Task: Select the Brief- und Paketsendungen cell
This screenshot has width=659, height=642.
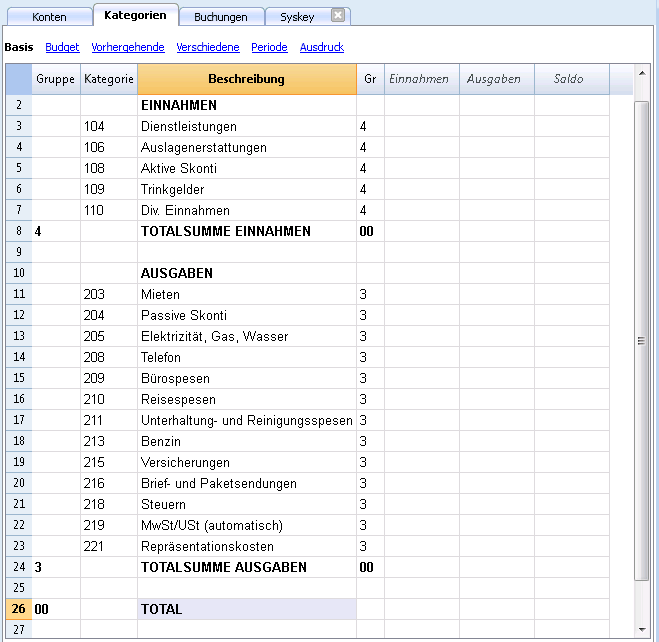Action: (247, 483)
